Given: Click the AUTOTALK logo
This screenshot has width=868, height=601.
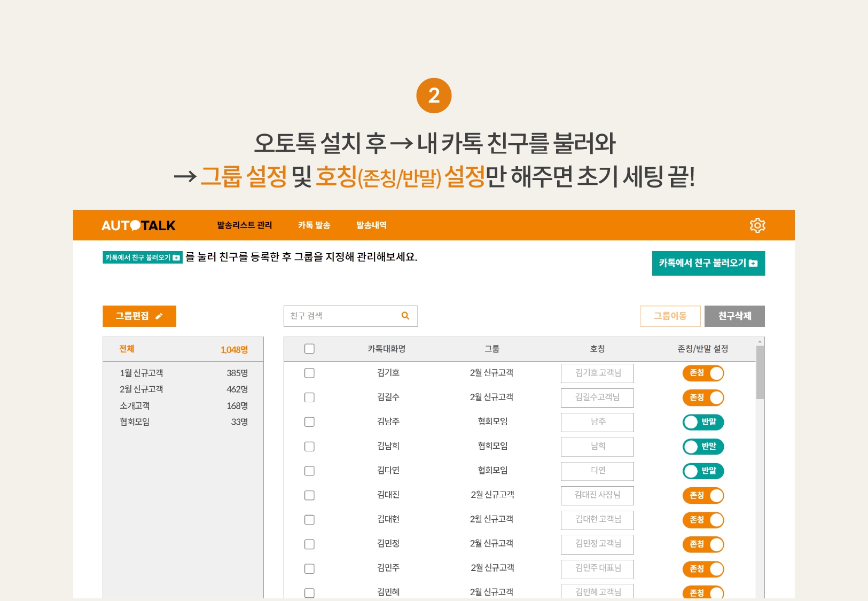Looking at the screenshot, I should click(138, 225).
